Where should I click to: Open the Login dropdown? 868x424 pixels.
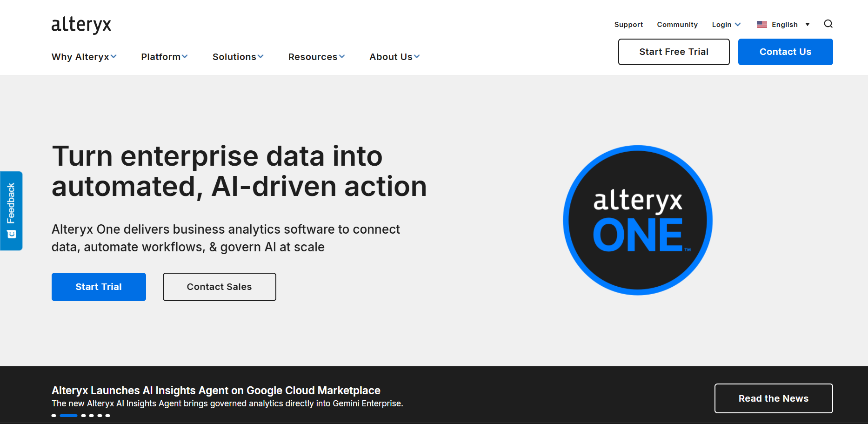(x=726, y=25)
